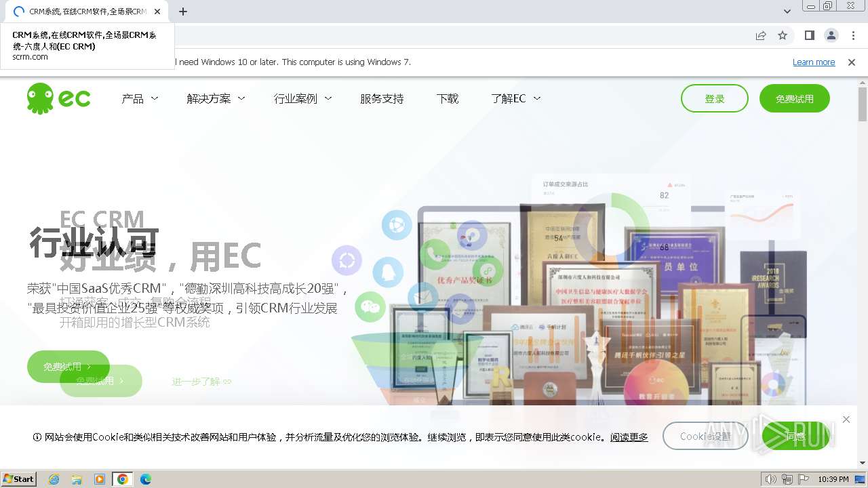Click the volume icon in system tray
868x488 pixels.
coord(771,479)
